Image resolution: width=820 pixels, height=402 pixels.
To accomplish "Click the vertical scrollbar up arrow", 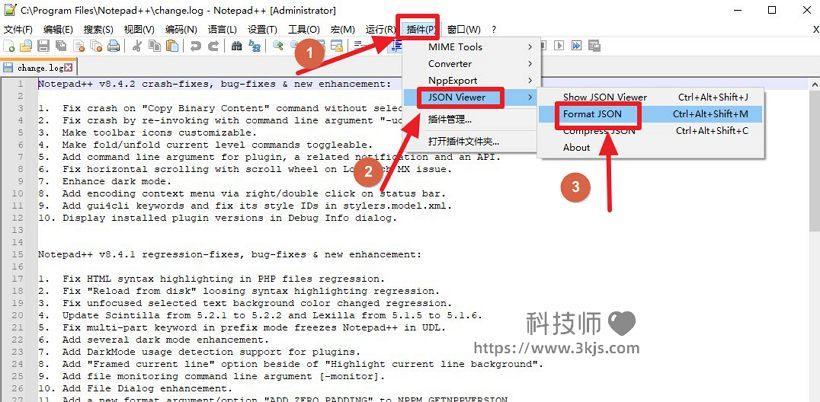I will coord(814,84).
